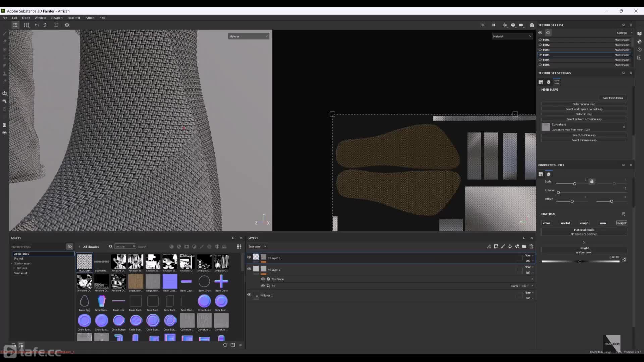Screen dimensions: 644x362
Task: Open Fill layer 3 blend mode dropdown
Action: [x=529, y=255]
